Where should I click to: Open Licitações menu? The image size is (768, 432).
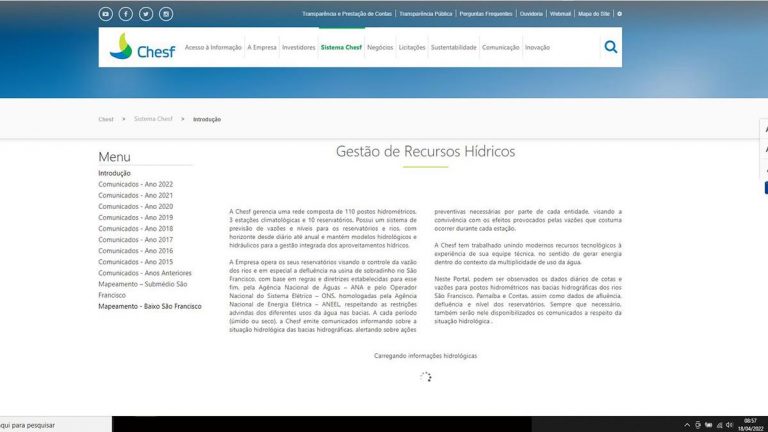pyautogui.click(x=412, y=48)
